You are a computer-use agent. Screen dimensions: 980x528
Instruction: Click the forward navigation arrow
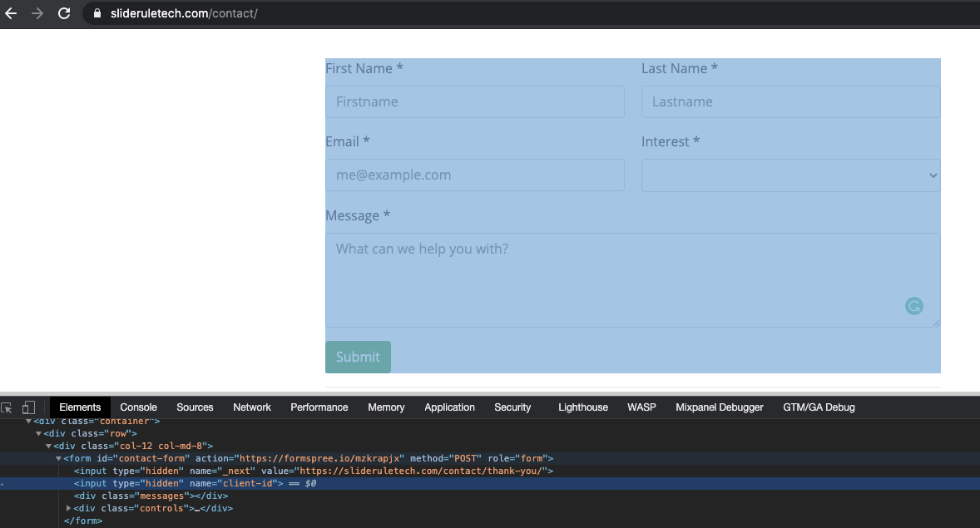click(x=37, y=13)
